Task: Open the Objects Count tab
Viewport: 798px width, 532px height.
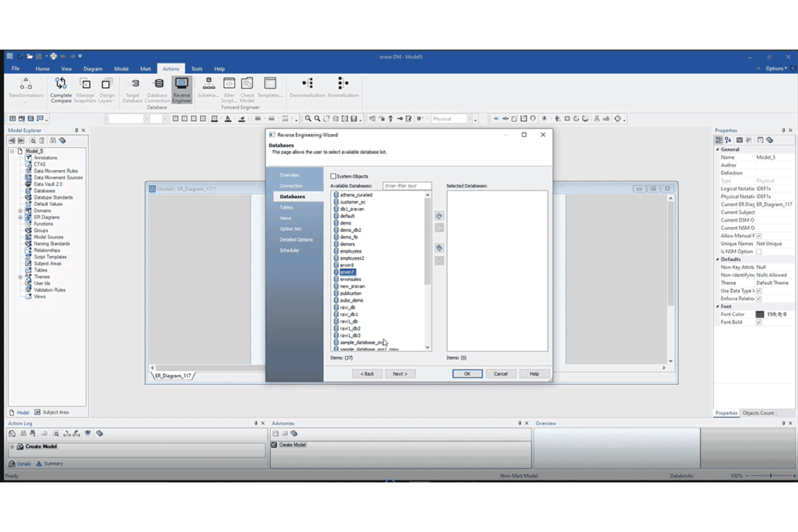Action: [758, 413]
